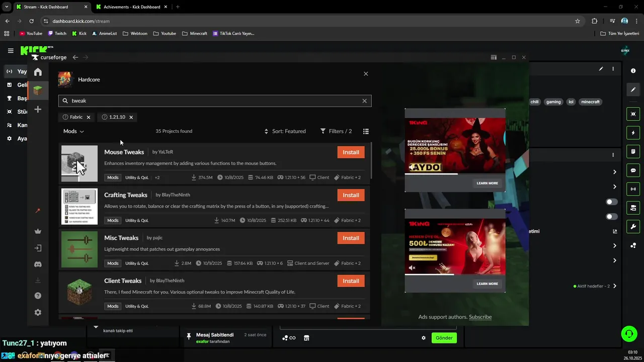Open CurseForge home icon in sidebar
644x362 pixels.
pyautogui.click(x=38, y=72)
